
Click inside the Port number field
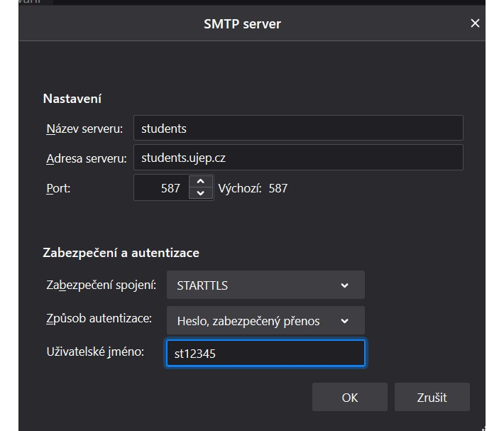[161, 189]
